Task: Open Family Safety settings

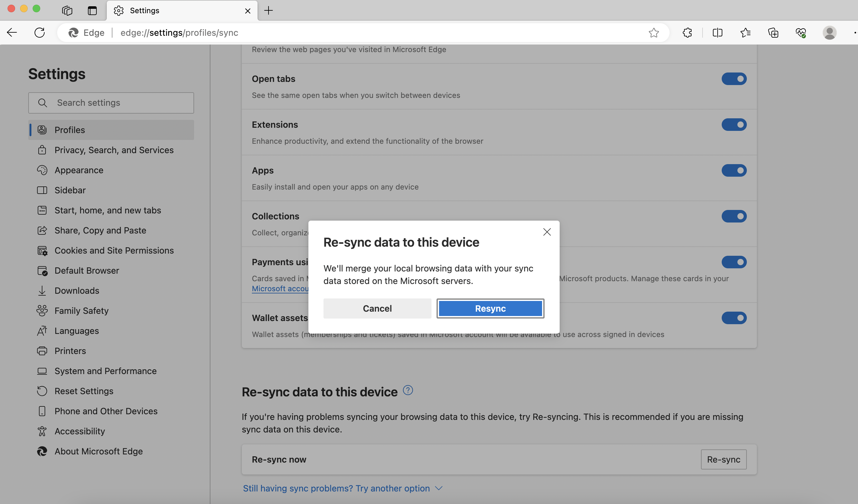Action: pos(82,311)
